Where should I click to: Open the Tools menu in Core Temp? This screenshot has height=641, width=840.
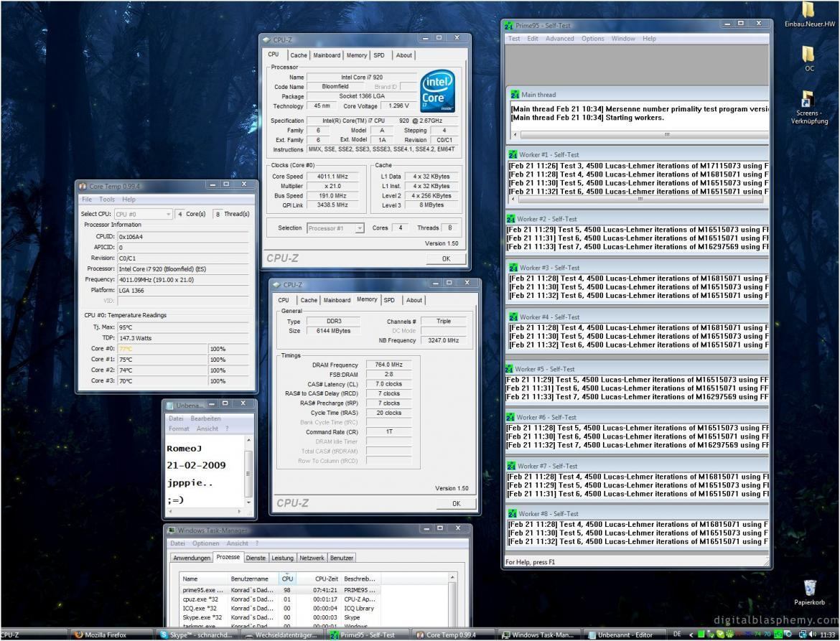(x=106, y=200)
